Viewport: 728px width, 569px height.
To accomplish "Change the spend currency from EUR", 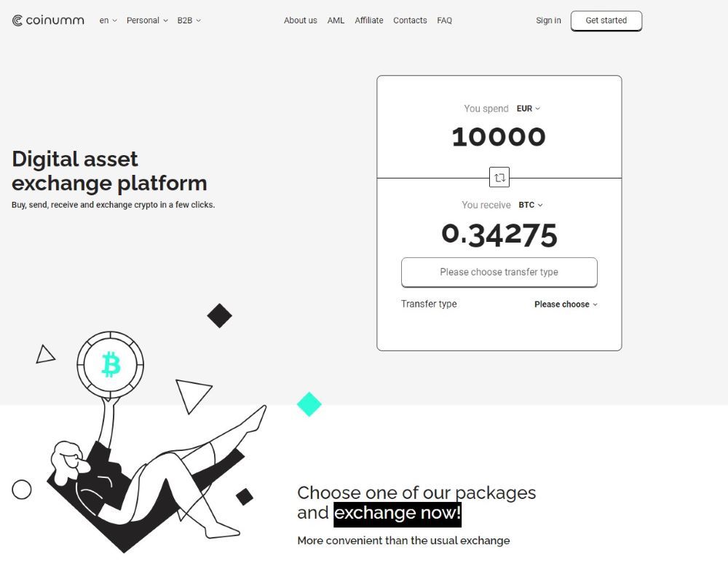I will tap(529, 109).
